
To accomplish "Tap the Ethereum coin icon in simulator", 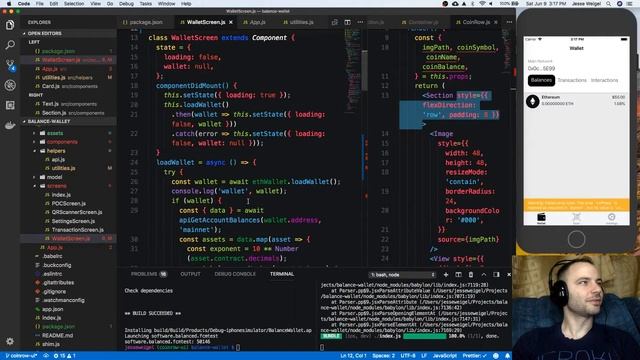I will click(533, 101).
